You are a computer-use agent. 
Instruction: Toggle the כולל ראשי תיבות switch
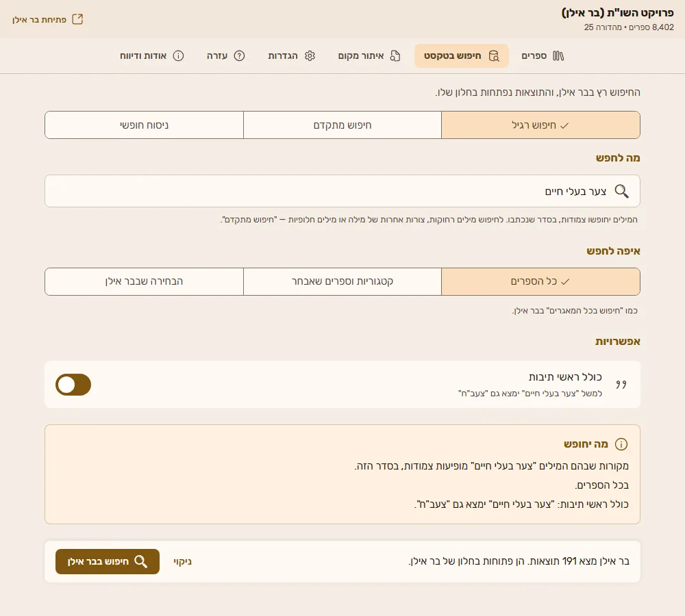[73, 385]
